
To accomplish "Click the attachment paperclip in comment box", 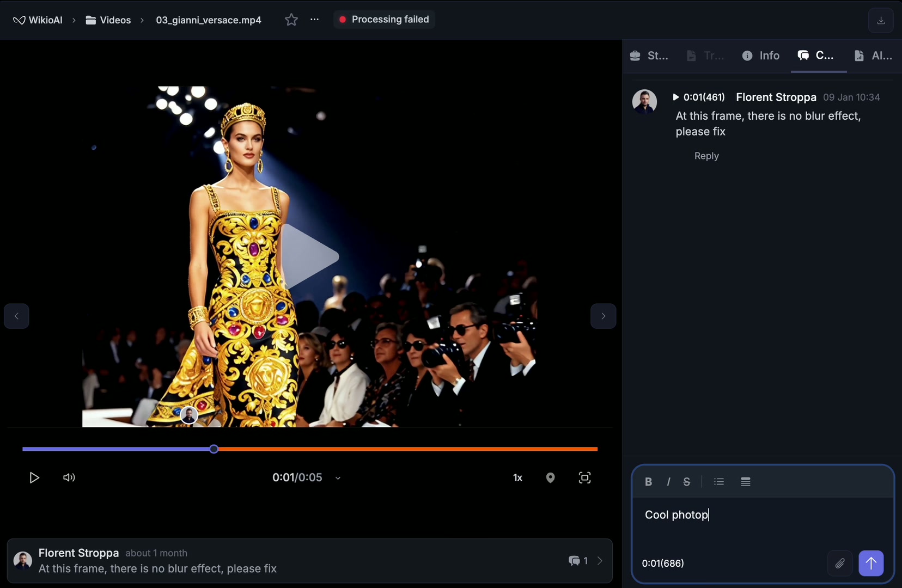I will click(x=839, y=563).
